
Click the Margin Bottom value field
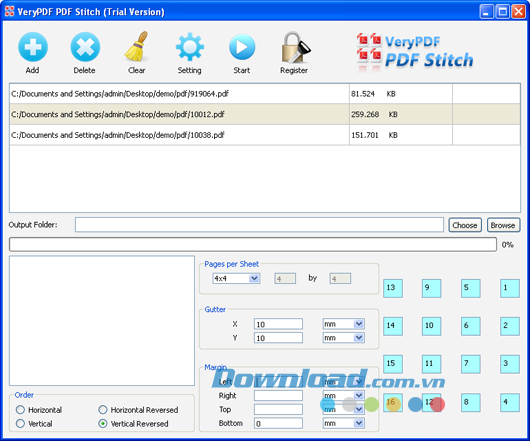(x=278, y=423)
